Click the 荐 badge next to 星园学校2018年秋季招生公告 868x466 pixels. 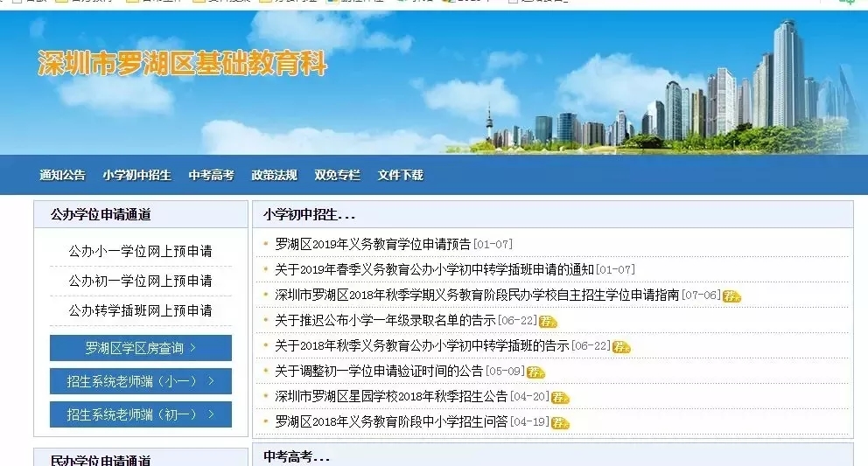560,398
